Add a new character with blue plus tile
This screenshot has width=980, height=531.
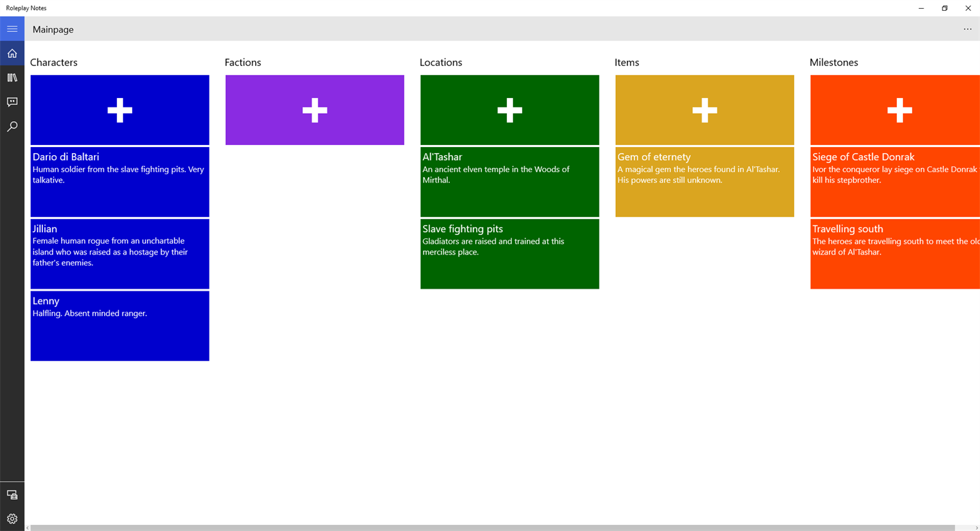coord(120,110)
